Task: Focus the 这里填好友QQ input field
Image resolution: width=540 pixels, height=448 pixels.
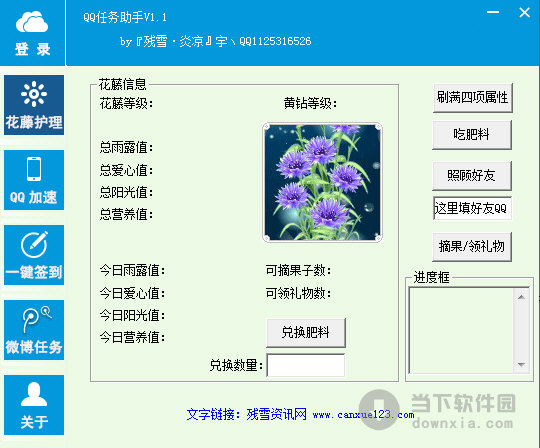Action: 472,208
